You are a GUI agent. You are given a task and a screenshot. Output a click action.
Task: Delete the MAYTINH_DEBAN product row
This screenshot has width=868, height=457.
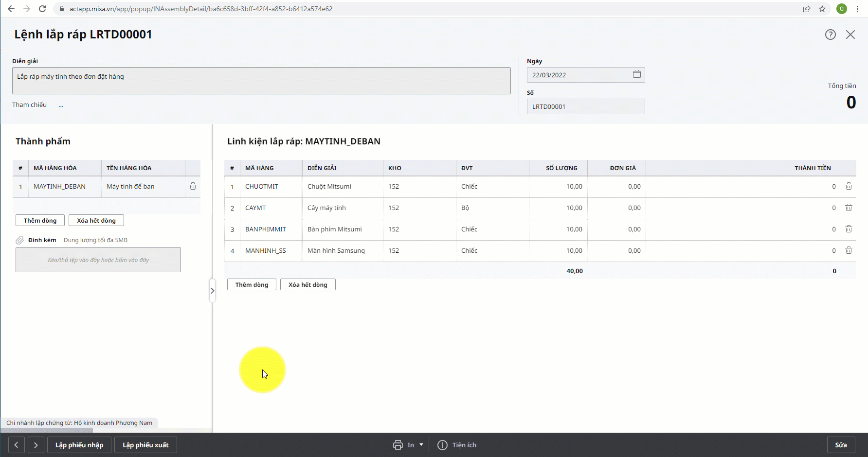193,186
